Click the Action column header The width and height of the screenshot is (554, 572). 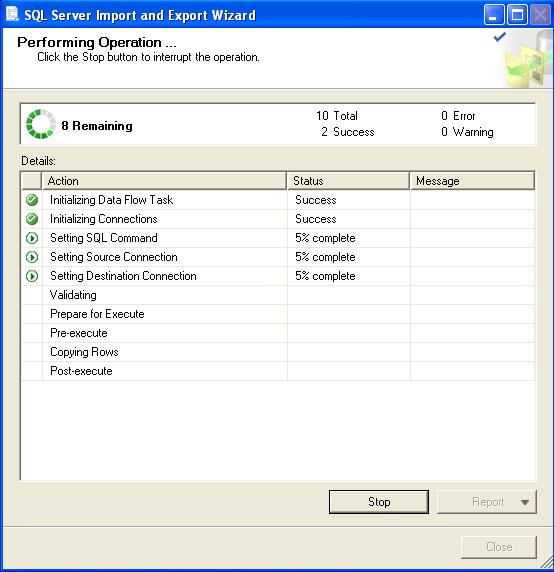(x=164, y=181)
